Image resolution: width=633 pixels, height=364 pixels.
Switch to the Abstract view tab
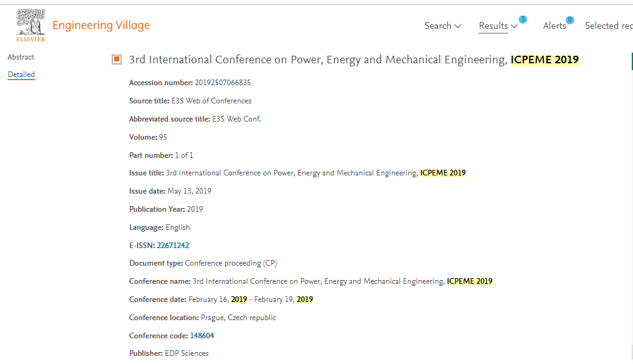(x=21, y=57)
